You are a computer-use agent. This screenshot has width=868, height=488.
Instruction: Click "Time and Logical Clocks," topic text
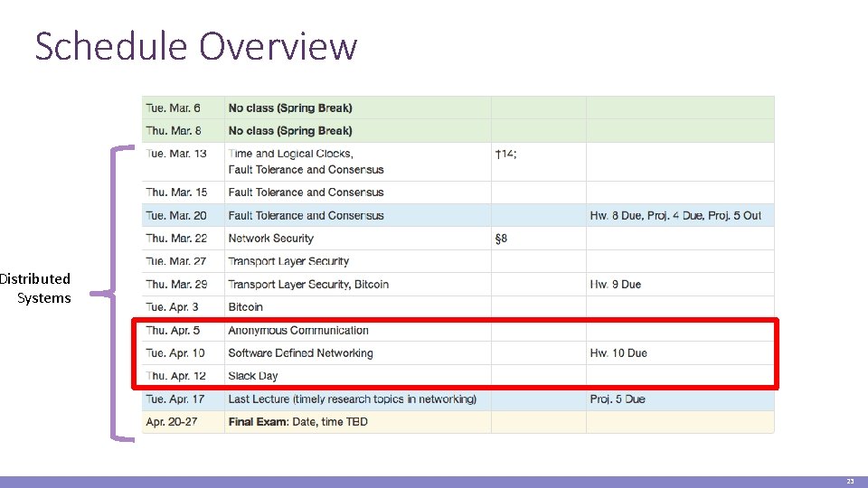pos(290,154)
